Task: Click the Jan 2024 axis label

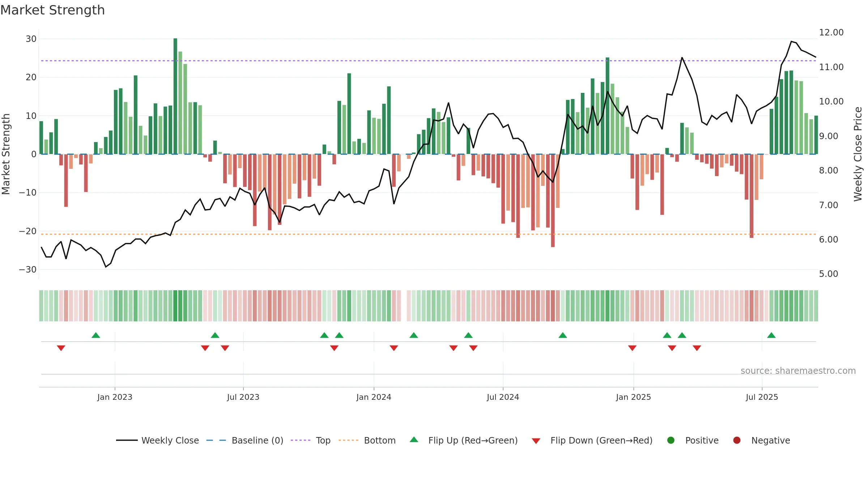Action: tap(374, 397)
